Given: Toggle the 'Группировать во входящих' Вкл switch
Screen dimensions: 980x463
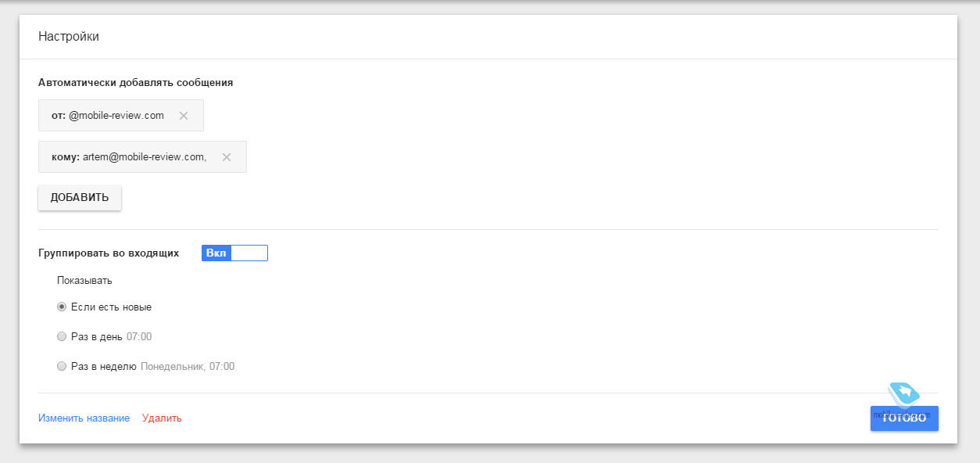Looking at the screenshot, I should coord(234,253).
